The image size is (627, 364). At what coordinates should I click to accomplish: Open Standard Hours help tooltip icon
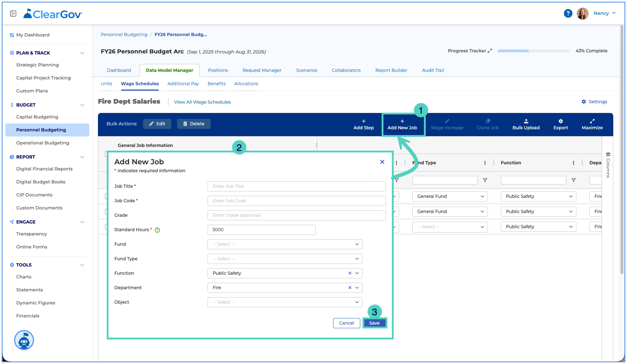click(x=157, y=230)
